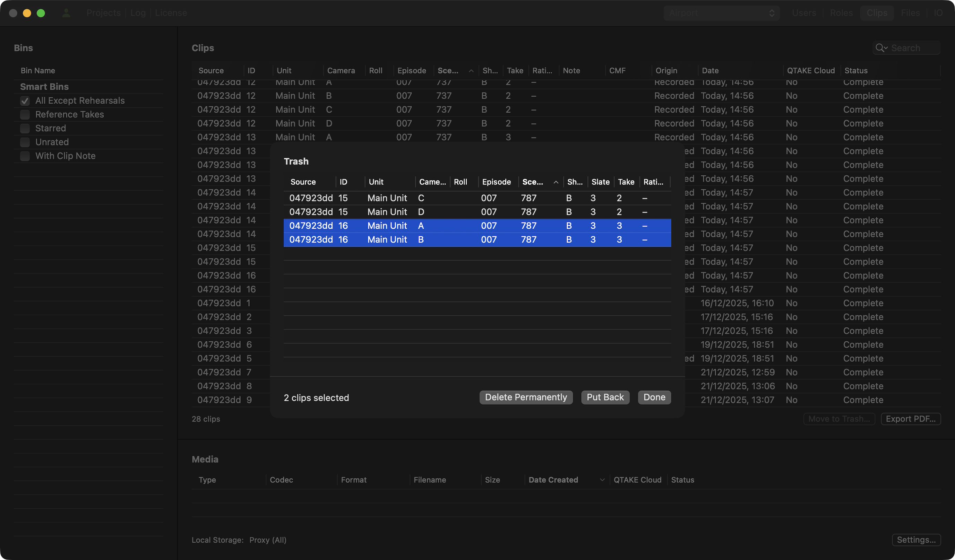Sort trash list by Take column

(626, 182)
